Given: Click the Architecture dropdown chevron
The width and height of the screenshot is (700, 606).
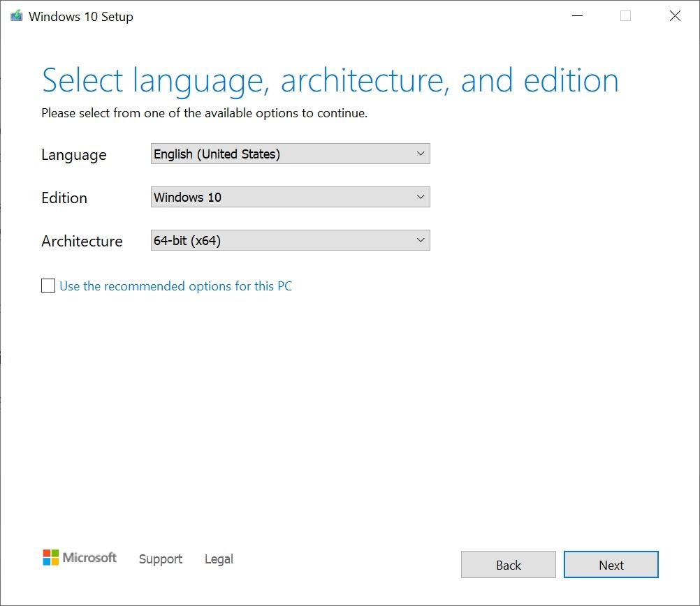Looking at the screenshot, I should 421,239.
